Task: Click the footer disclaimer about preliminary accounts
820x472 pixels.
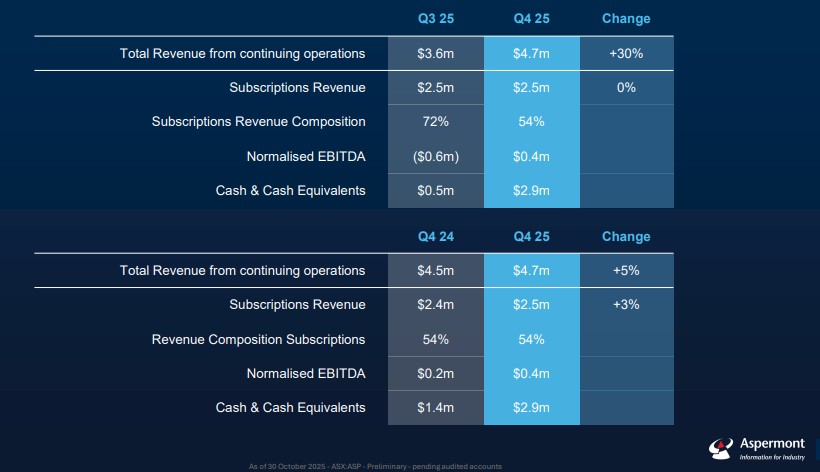Action: 374,467
